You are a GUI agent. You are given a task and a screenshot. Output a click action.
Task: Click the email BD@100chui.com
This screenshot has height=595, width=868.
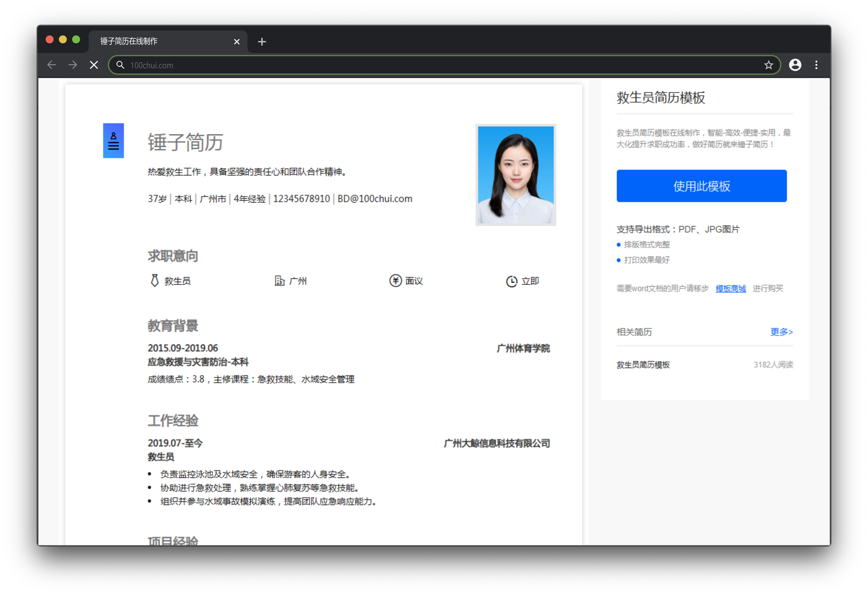point(374,199)
